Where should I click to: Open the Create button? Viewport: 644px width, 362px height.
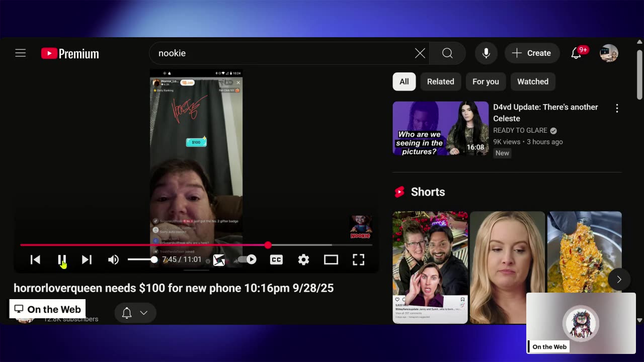532,53
